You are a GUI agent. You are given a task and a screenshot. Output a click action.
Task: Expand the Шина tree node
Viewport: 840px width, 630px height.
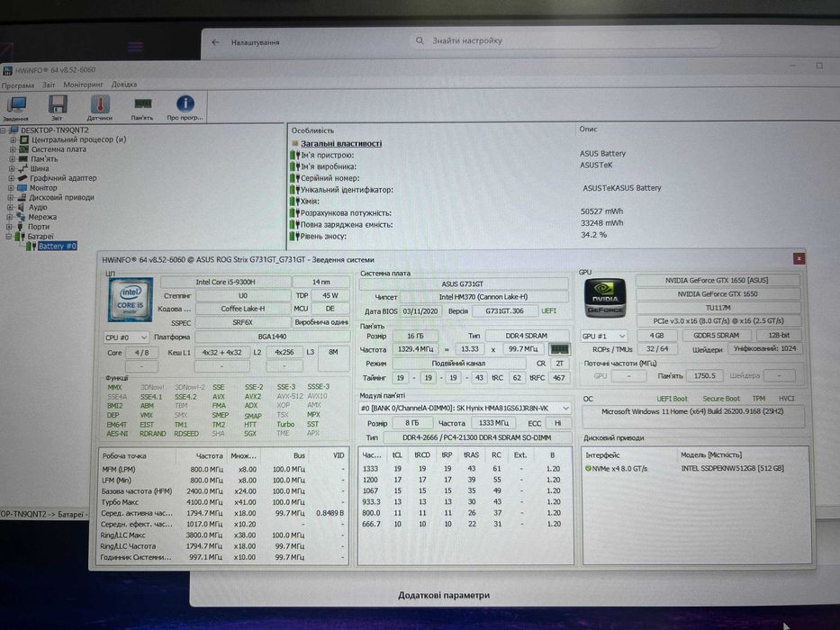12,169
